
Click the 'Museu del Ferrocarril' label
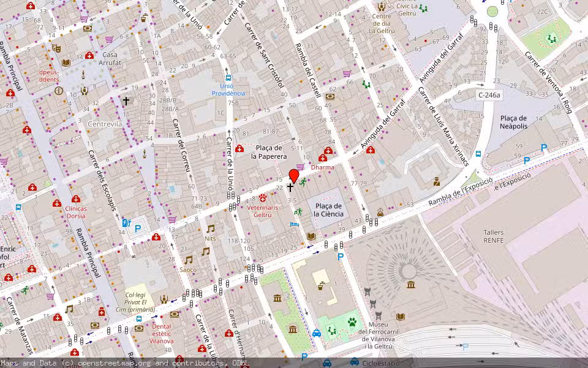click(379, 335)
